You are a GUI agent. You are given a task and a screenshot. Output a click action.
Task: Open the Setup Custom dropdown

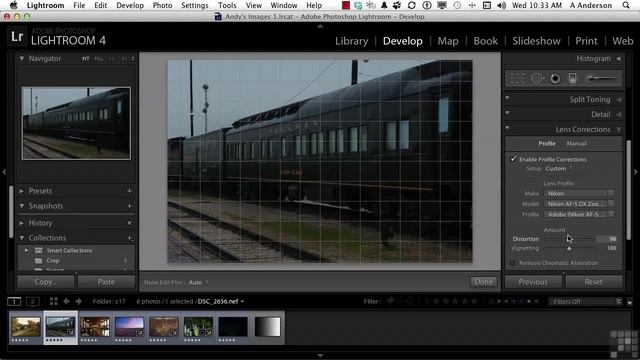(x=559, y=169)
